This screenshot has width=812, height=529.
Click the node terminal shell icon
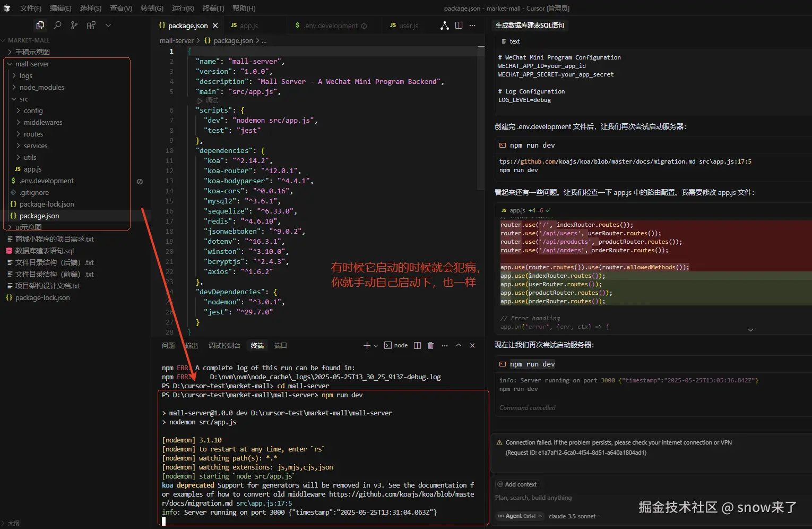click(388, 346)
